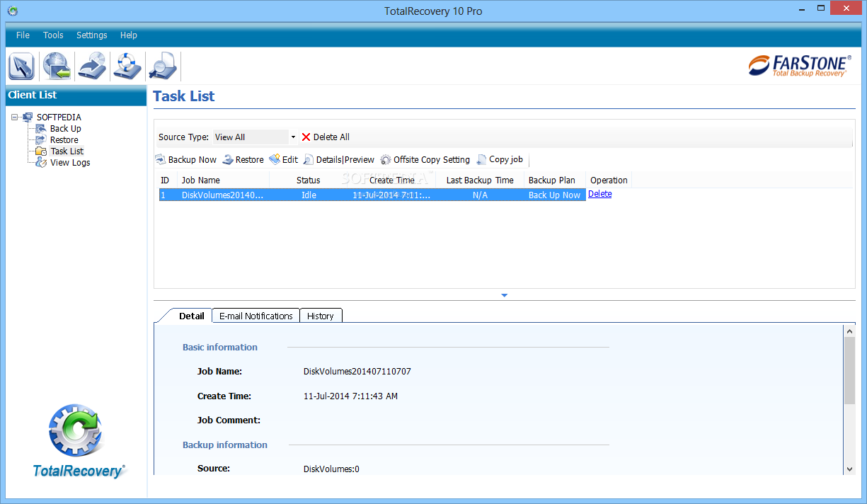This screenshot has height=504, width=867.
Task: Click the View Logs tree item icon
Action: [x=41, y=162]
